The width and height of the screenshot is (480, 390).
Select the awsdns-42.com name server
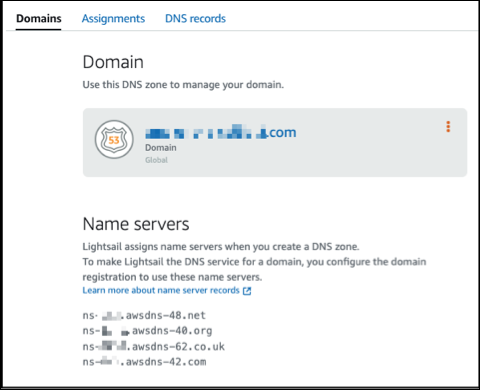(144, 362)
